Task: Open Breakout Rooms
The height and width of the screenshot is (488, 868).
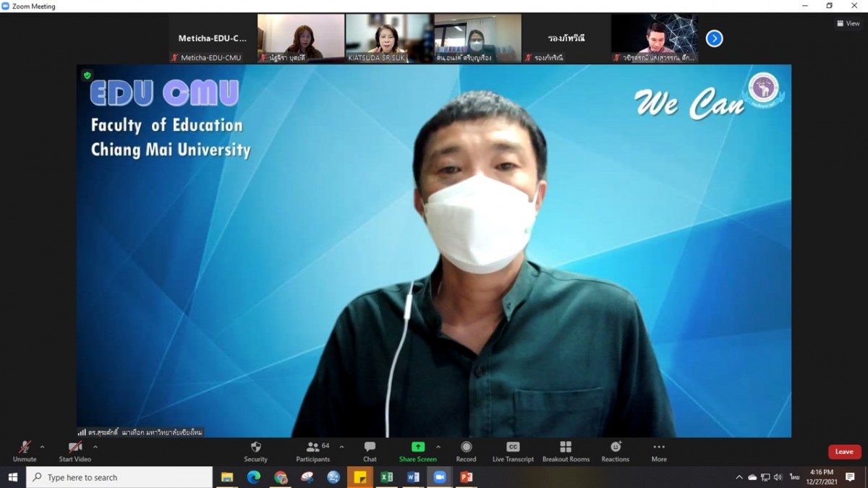Action: coord(566,451)
